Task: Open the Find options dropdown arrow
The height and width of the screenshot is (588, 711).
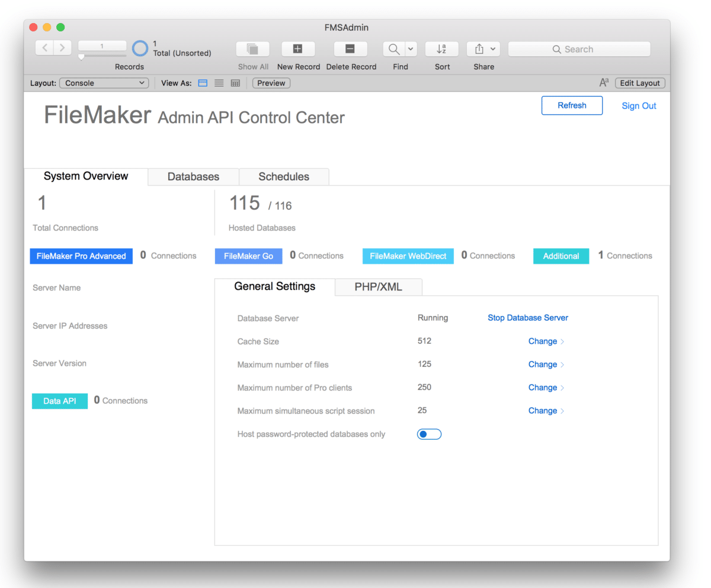Action: coord(411,49)
